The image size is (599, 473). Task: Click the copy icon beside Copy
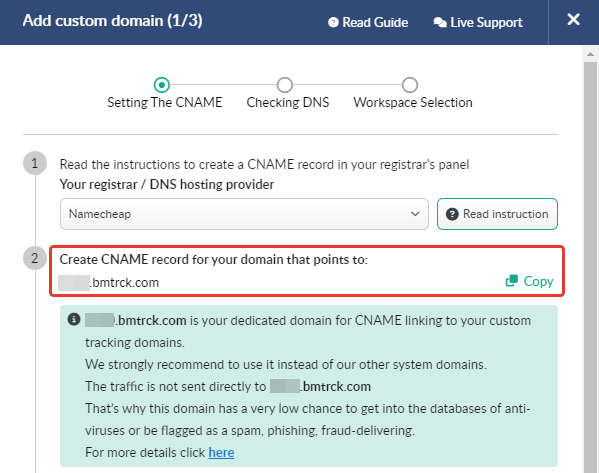click(x=512, y=281)
